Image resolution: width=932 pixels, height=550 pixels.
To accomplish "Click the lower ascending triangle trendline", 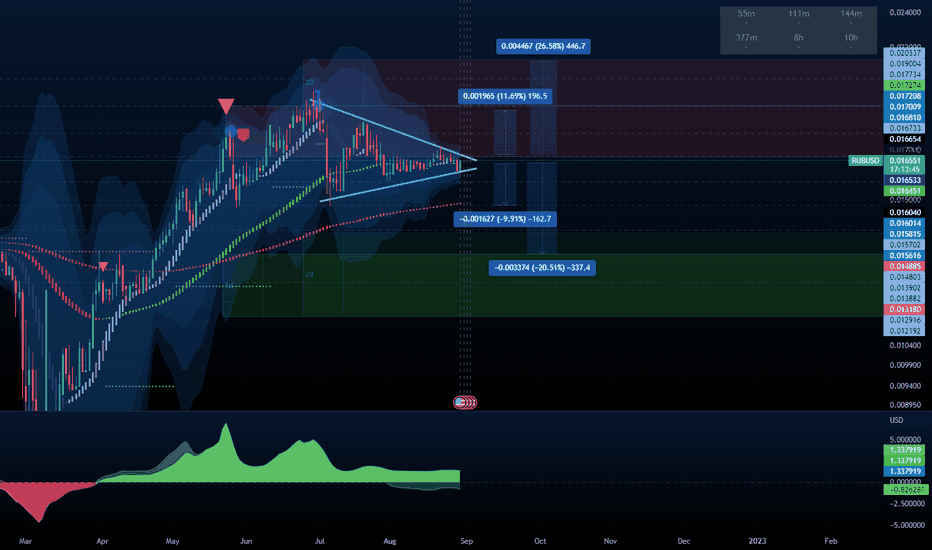I will click(398, 185).
